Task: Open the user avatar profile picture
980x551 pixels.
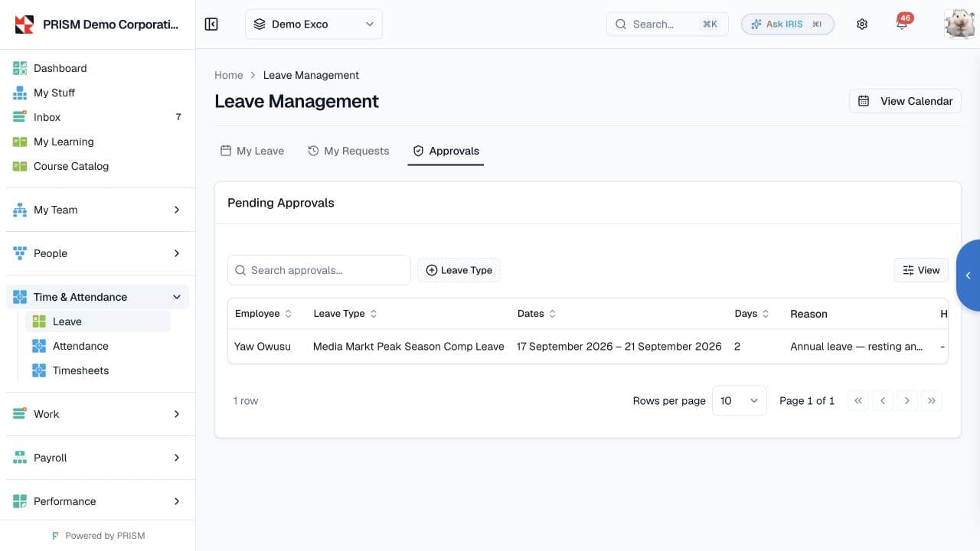Action: coord(959,24)
